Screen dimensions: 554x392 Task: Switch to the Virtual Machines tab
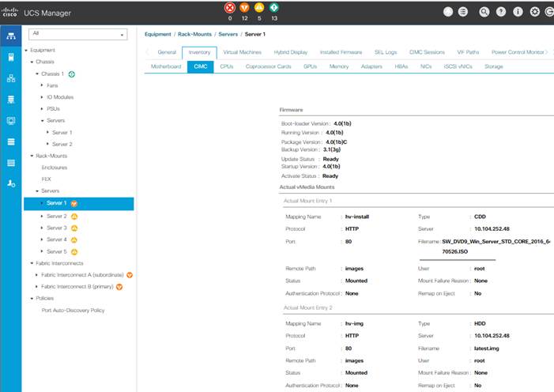pos(242,52)
